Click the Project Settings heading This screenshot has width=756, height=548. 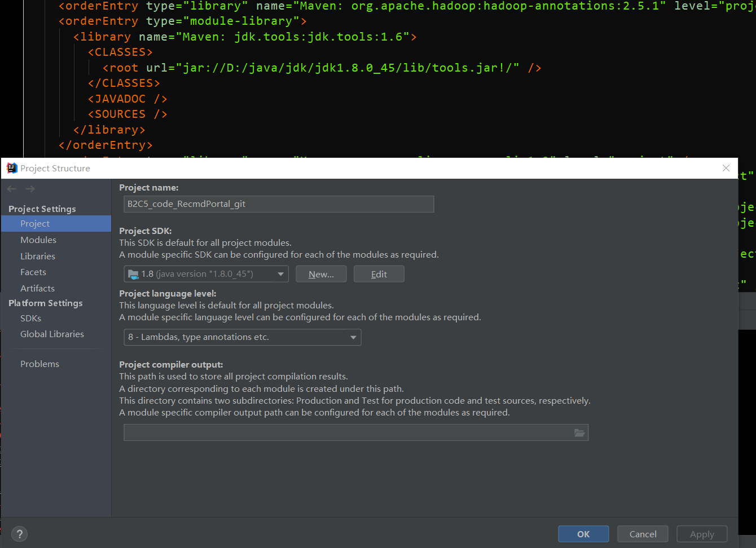42,209
